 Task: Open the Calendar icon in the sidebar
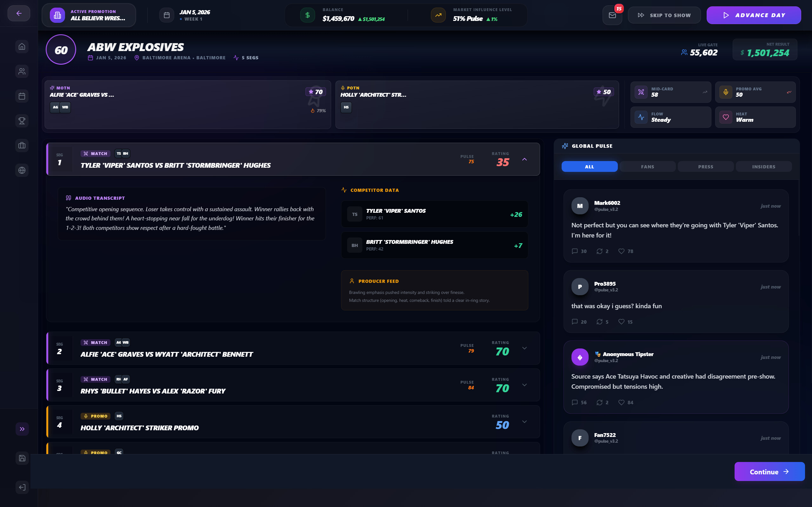(x=22, y=96)
